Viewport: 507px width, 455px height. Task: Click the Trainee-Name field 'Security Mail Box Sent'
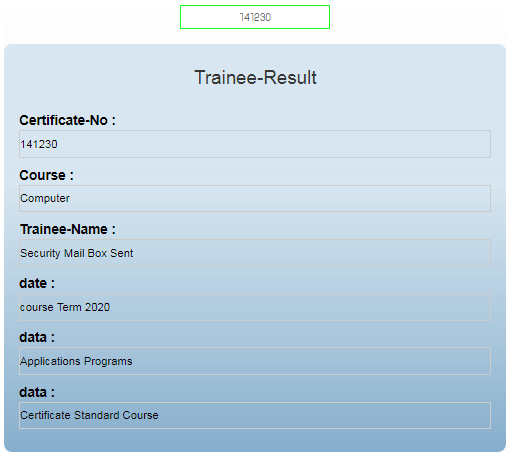click(255, 253)
